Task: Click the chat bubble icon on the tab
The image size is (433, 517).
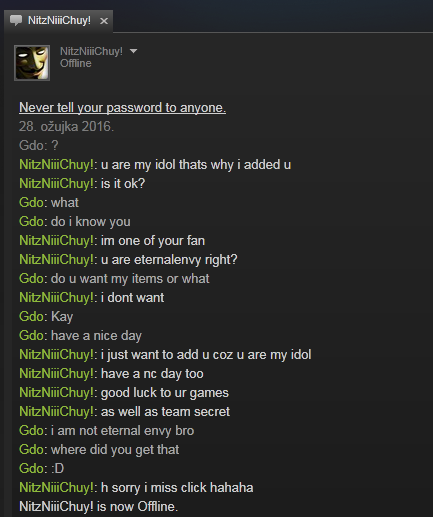Action: [16, 21]
